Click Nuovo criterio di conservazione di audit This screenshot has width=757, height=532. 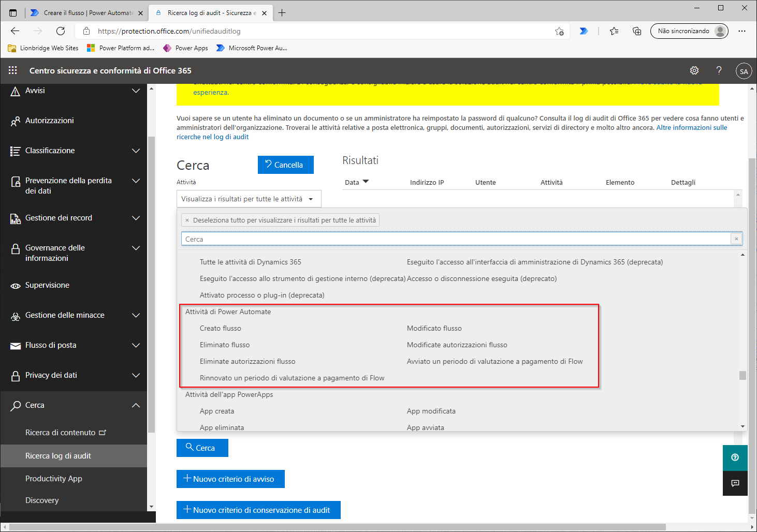point(258,510)
